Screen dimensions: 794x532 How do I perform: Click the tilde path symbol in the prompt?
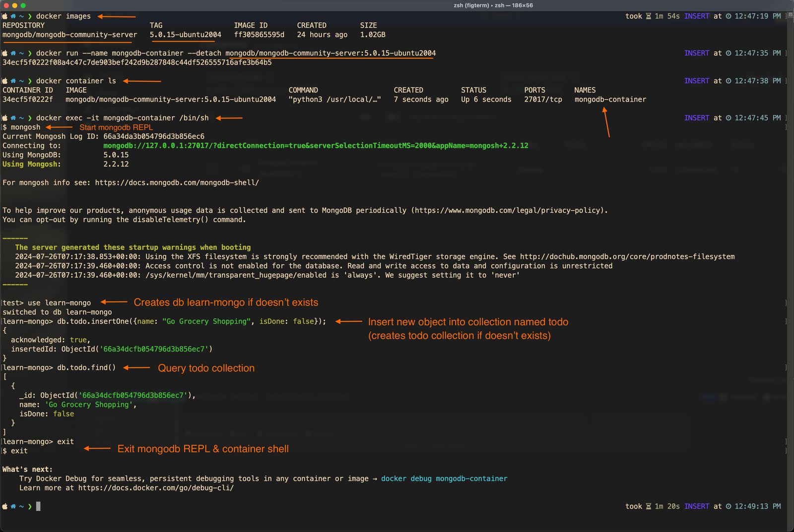tap(21, 16)
